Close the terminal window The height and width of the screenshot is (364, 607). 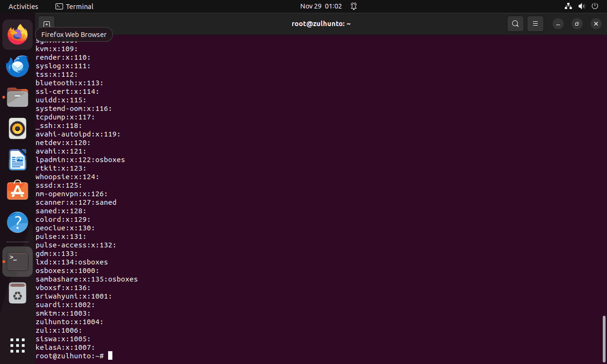[596, 24]
